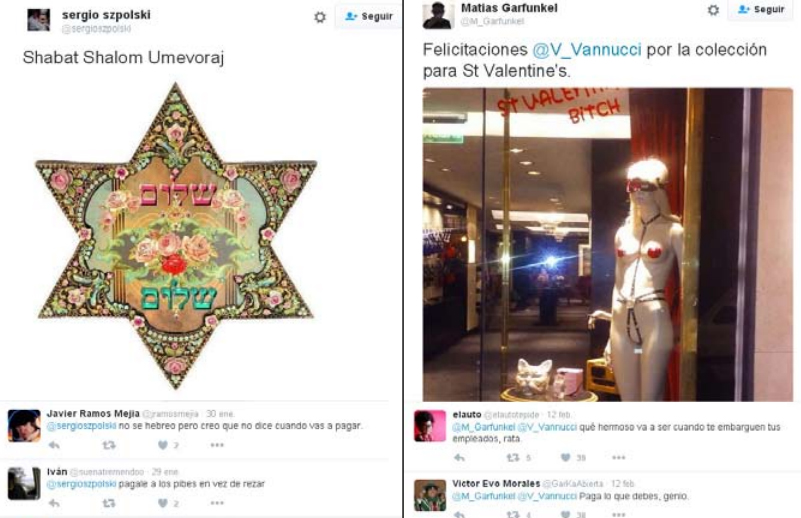Image resolution: width=801 pixels, height=518 pixels.
Task: Reply to elauto's comment
Action: click(459, 458)
